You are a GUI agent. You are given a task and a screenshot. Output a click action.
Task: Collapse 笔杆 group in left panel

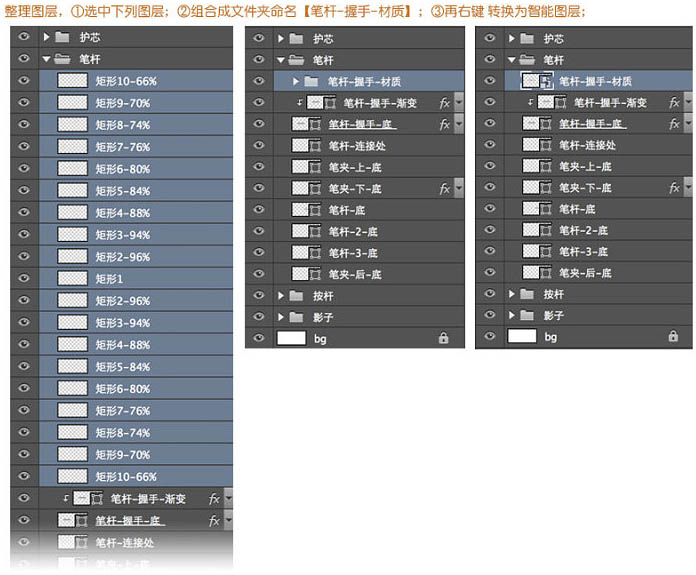[46, 59]
